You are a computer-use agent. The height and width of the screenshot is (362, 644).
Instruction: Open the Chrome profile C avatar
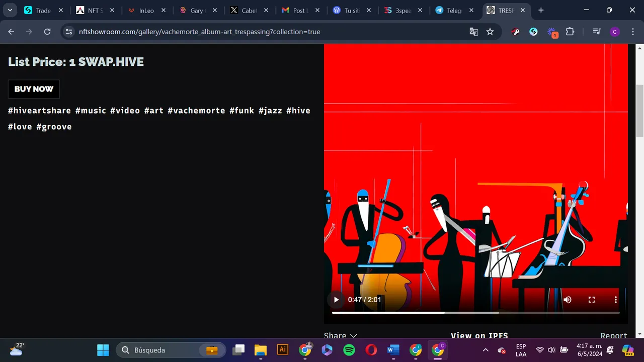point(614,32)
